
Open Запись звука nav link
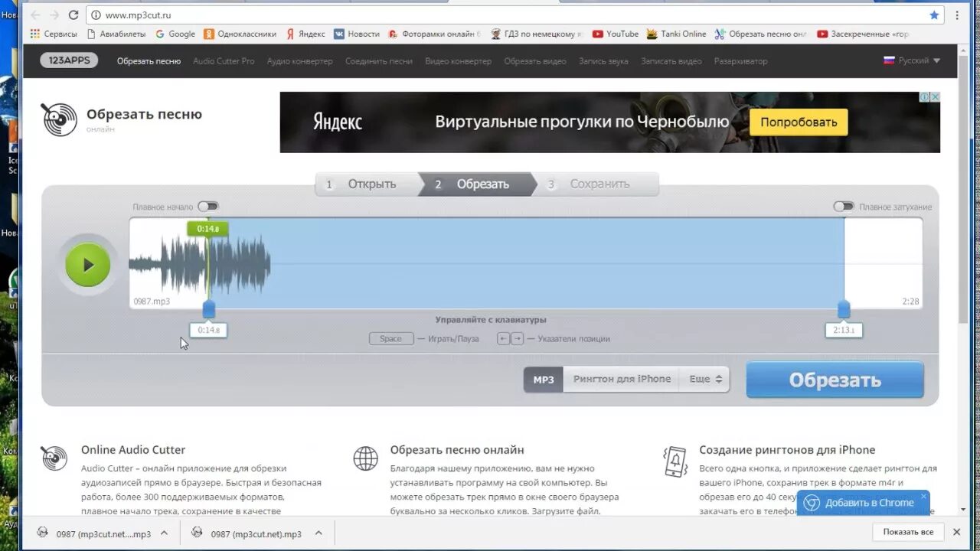(x=603, y=61)
